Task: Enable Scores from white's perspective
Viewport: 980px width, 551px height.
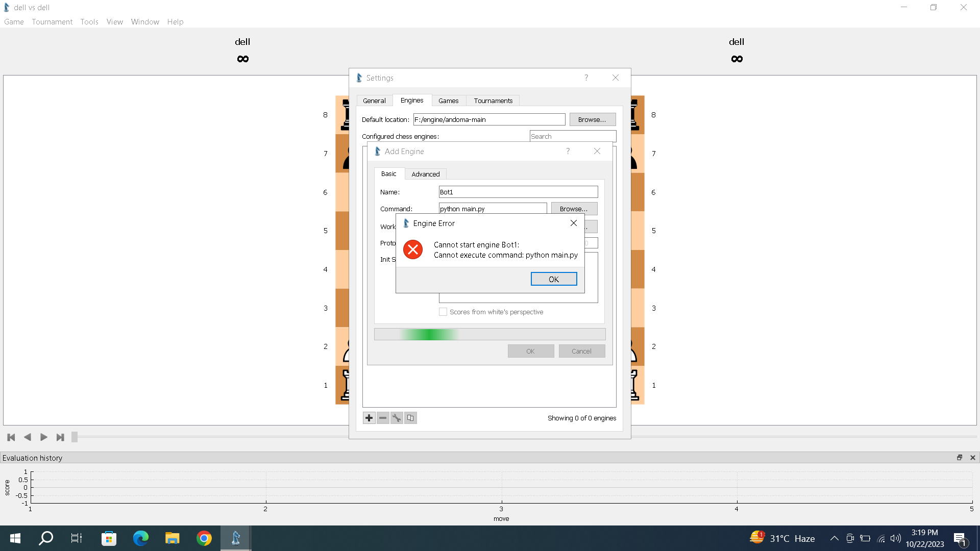Action: [443, 312]
